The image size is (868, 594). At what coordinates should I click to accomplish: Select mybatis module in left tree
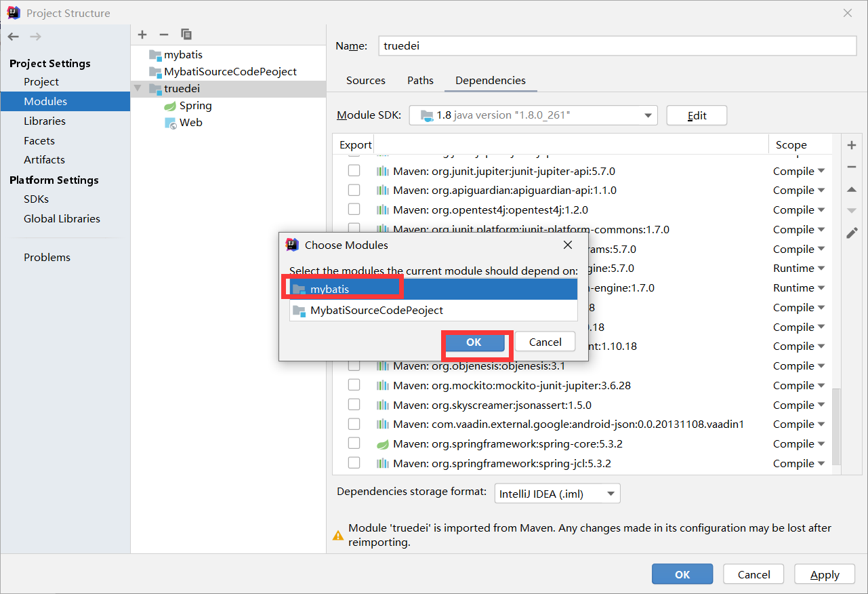183,54
